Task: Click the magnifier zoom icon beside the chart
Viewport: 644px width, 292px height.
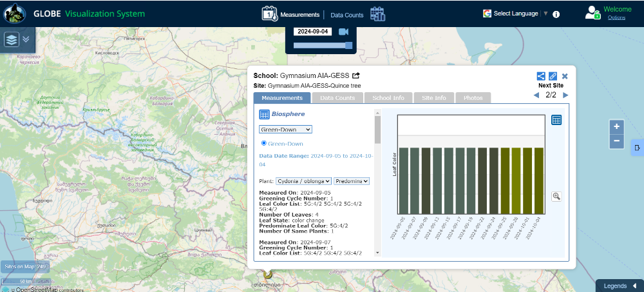Action: 556,197
